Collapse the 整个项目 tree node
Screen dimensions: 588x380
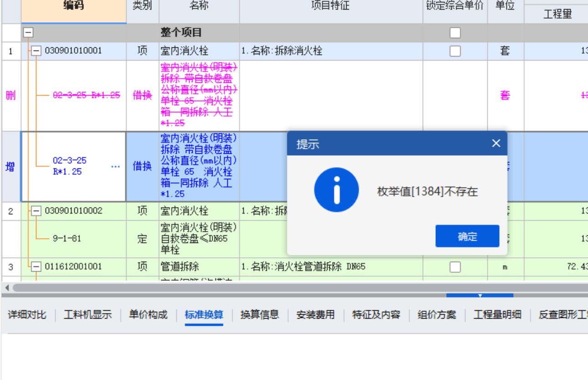tap(29, 32)
